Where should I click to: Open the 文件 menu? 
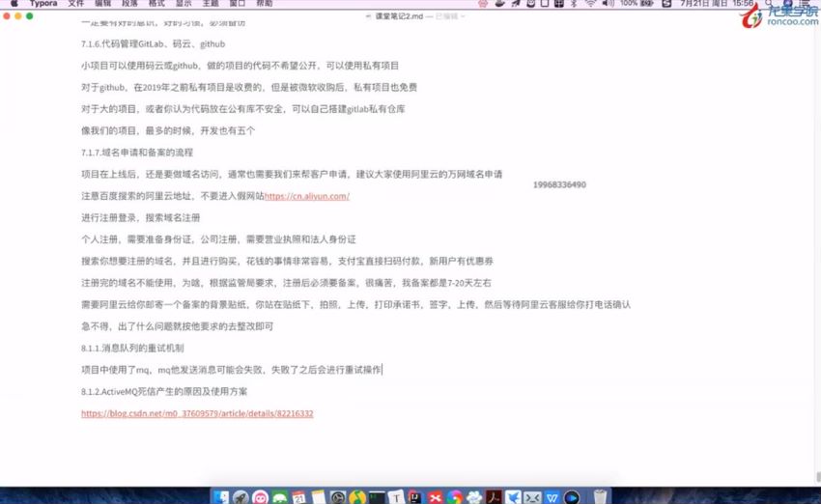76,4
